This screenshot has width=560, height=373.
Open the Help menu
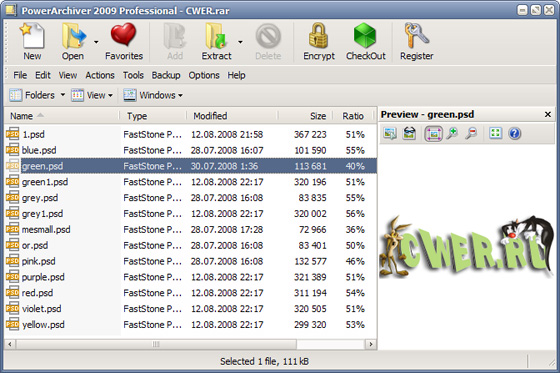click(x=236, y=75)
